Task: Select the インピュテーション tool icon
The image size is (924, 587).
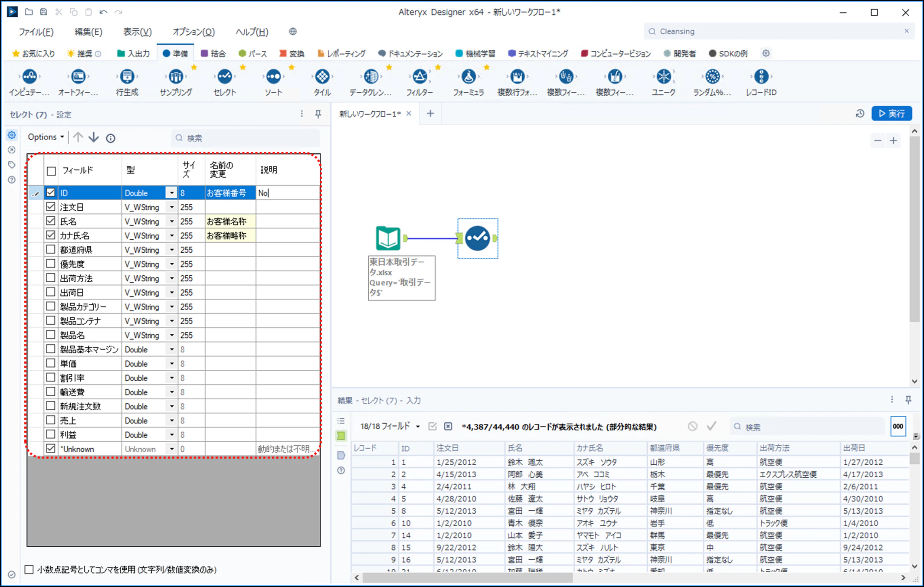Action: coord(29,77)
